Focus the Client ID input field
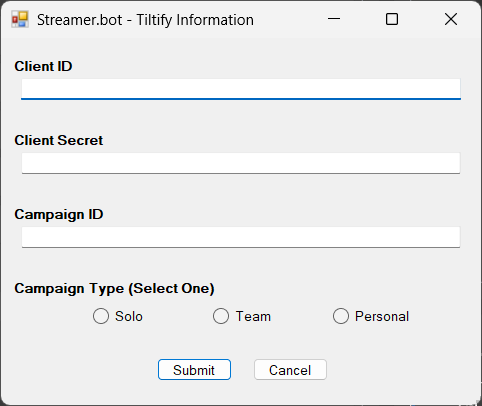Viewport: 482px width, 406px height. point(241,89)
